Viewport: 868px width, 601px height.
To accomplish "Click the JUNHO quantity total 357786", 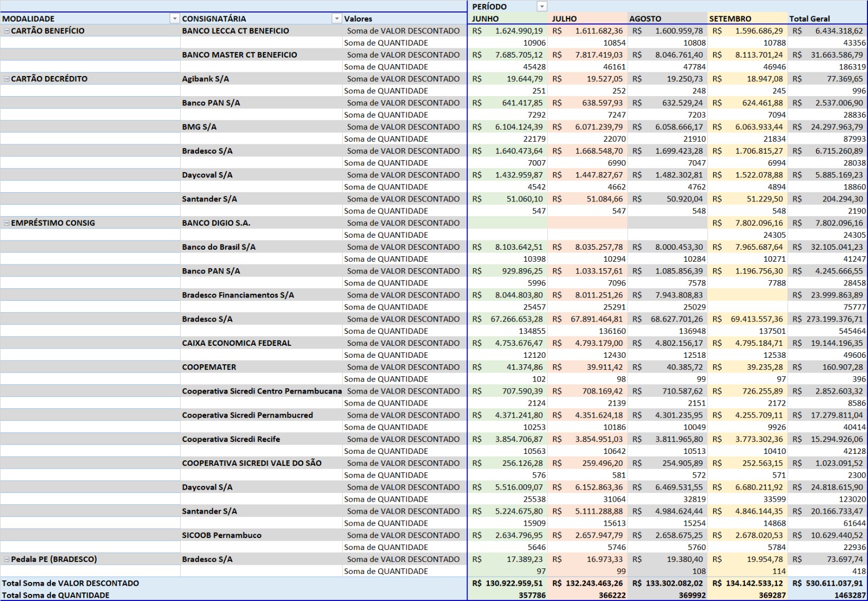I will coord(531,595).
